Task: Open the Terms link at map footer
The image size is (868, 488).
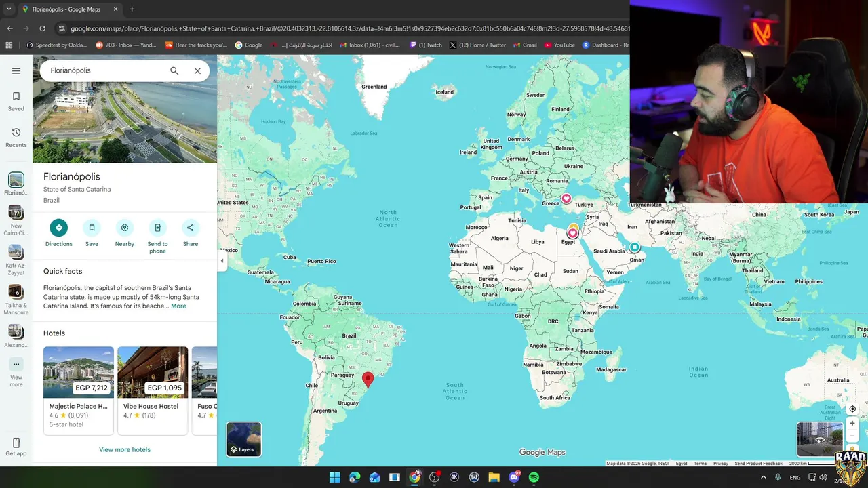Action: click(700, 464)
